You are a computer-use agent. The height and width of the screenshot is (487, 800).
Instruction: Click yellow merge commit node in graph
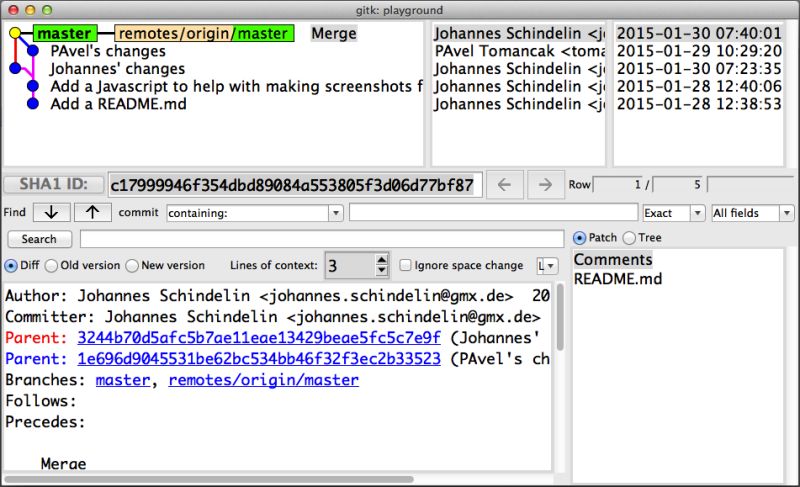15,34
